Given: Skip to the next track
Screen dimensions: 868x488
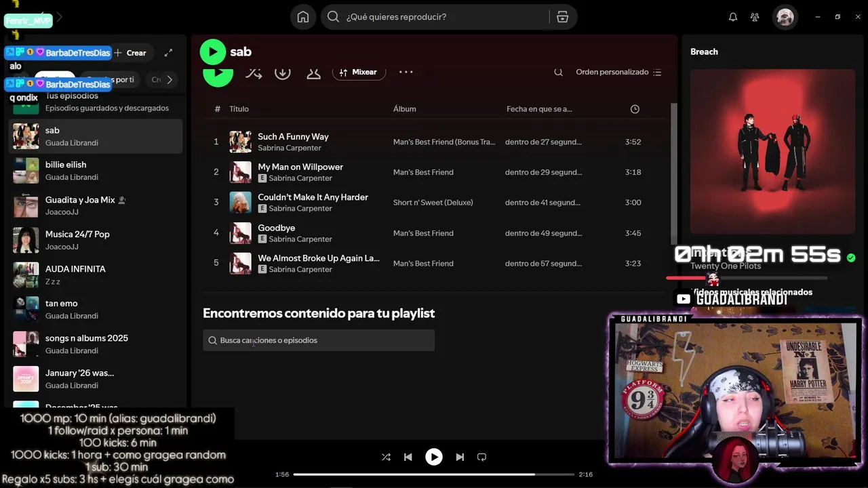Looking at the screenshot, I should pos(460,457).
